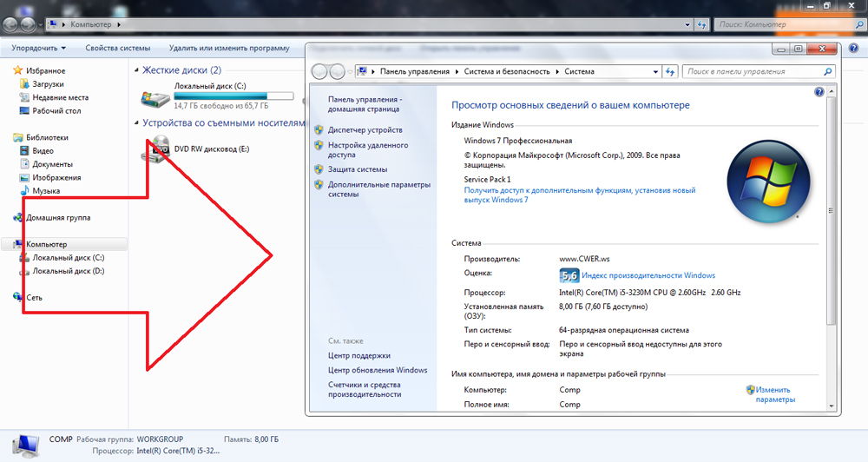
Task: Select Музыка library in sidebar
Action: pos(46,191)
